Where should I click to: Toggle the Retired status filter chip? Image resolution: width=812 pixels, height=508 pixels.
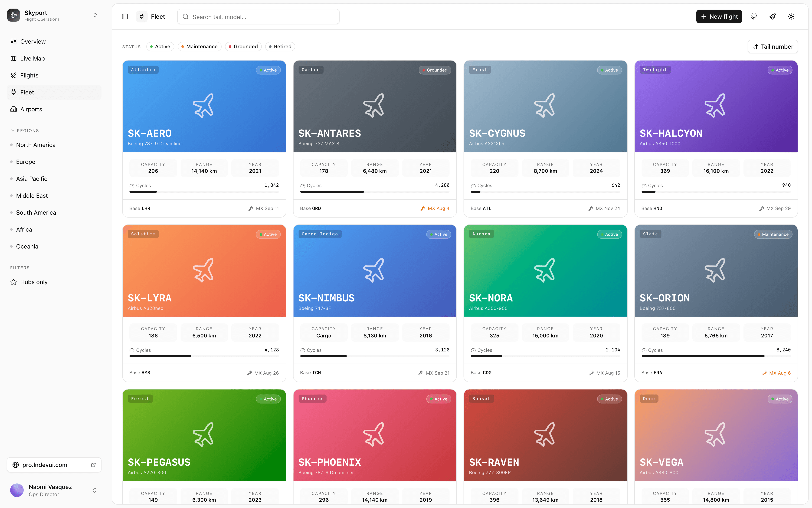280,46
